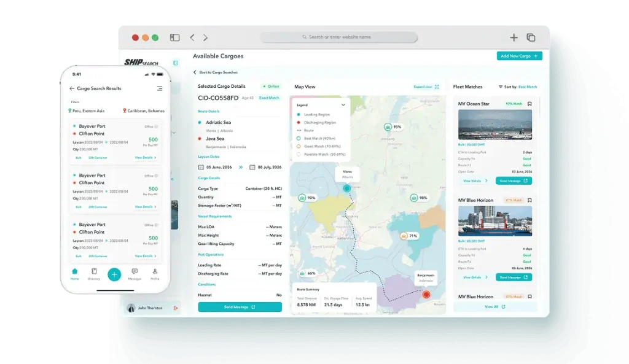
Task: Tap the Home tab in phone navigation
Action: pyautogui.click(x=74, y=274)
